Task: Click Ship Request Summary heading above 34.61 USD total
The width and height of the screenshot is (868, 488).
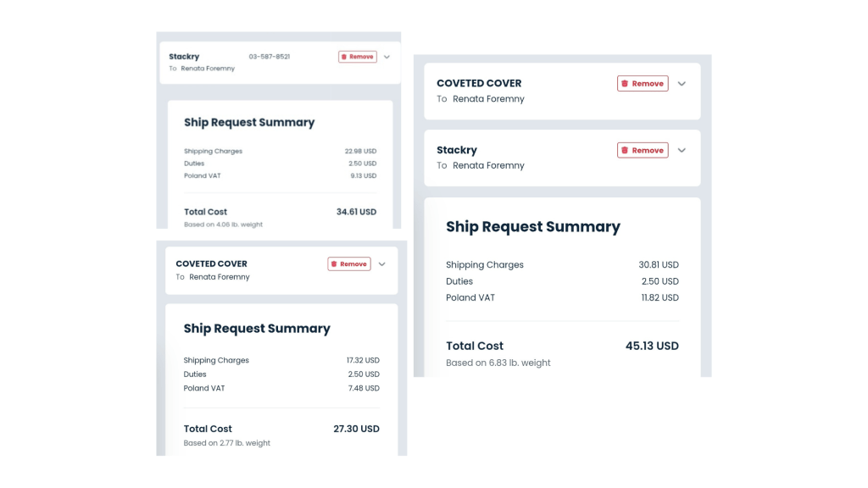Action: point(249,123)
